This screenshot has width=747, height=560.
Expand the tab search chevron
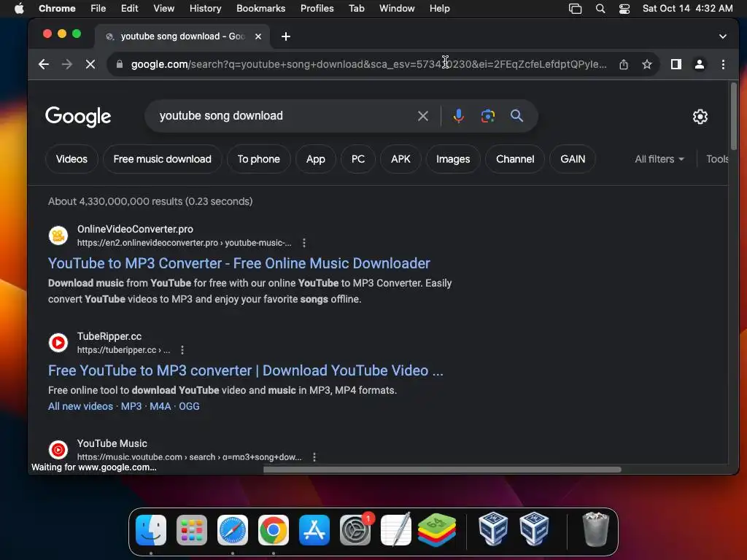[x=723, y=36]
